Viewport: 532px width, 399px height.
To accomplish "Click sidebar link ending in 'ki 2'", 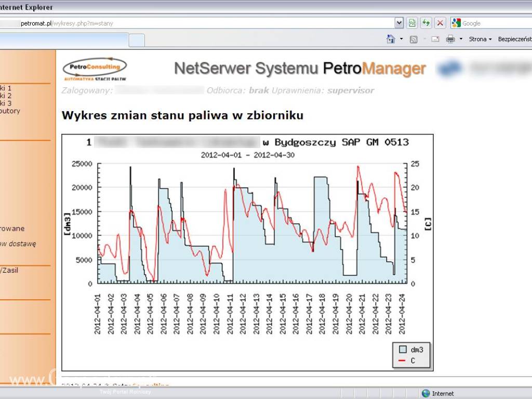I will tap(6, 96).
